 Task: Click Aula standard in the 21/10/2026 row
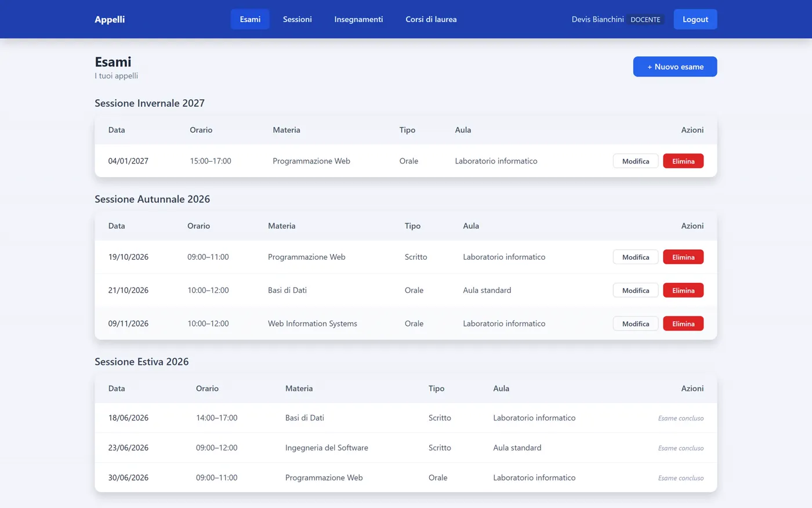pos(487,291)
